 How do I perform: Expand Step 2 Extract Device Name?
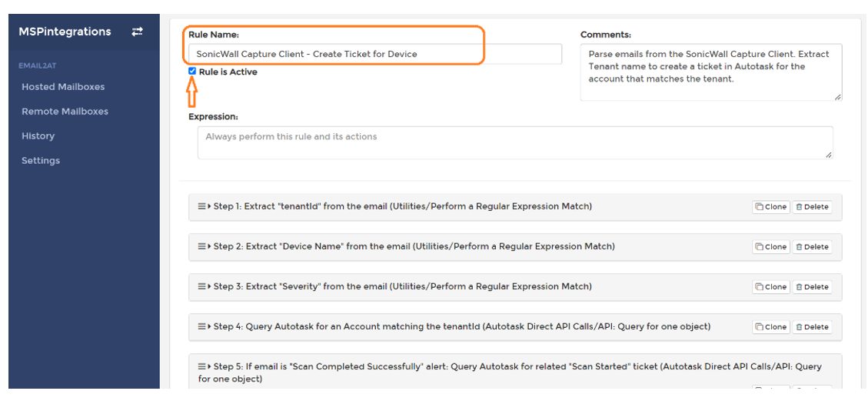point(414,246)
